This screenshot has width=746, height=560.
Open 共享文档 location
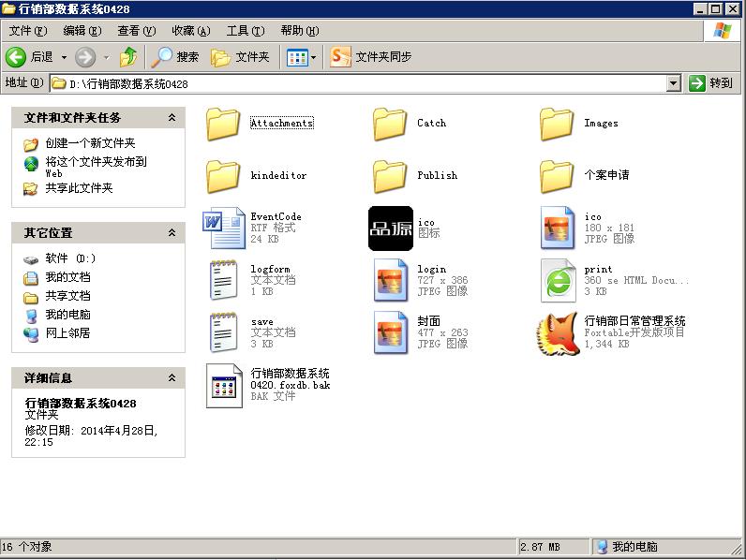pos(67,296)
